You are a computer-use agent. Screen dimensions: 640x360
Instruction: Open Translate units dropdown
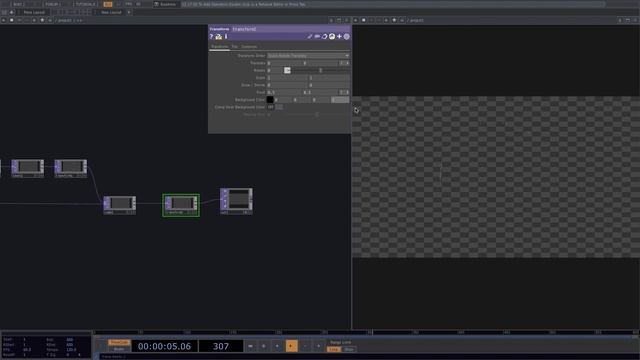[x=344, y=63]
